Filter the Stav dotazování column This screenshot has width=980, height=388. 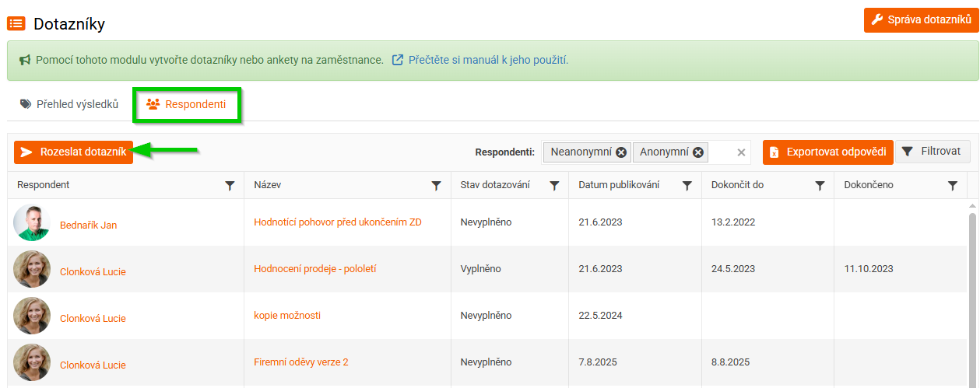tap(554, 186)
